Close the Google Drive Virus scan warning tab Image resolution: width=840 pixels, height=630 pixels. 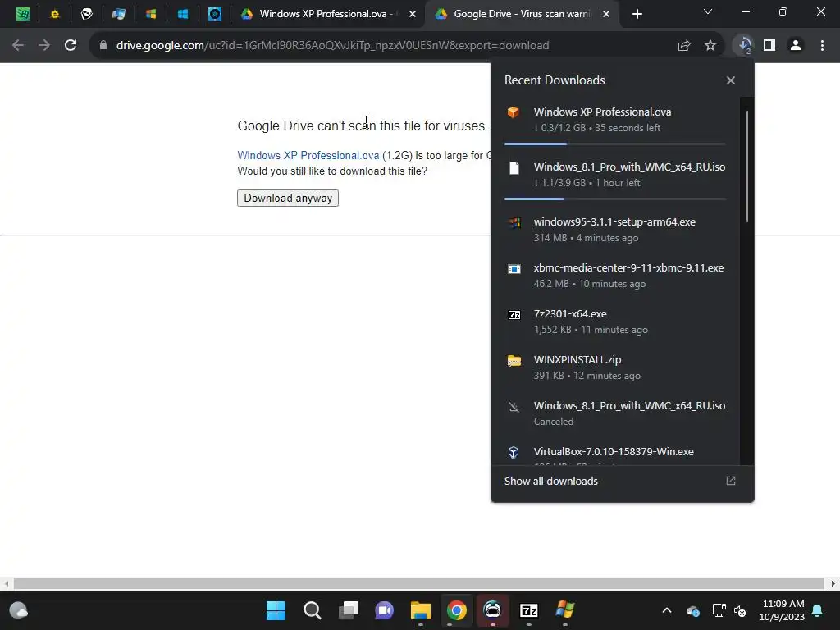(x=606, y=15)
